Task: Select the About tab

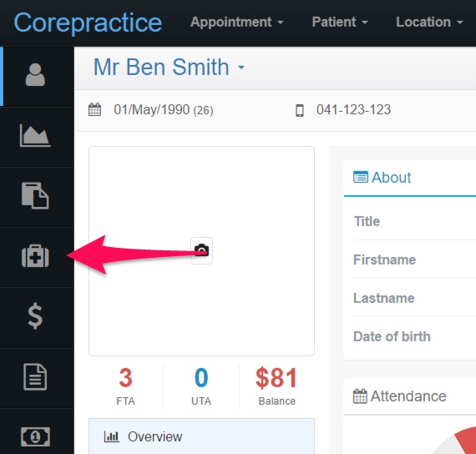Action: click(382, 177)
